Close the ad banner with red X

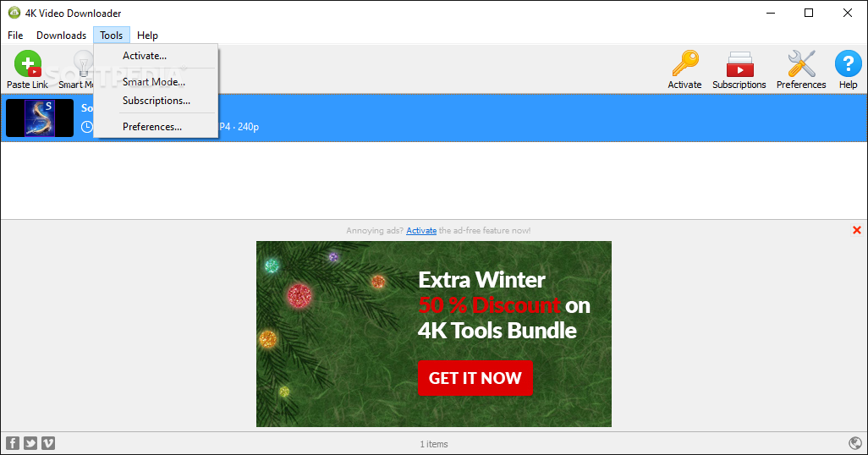pos(857,230)
